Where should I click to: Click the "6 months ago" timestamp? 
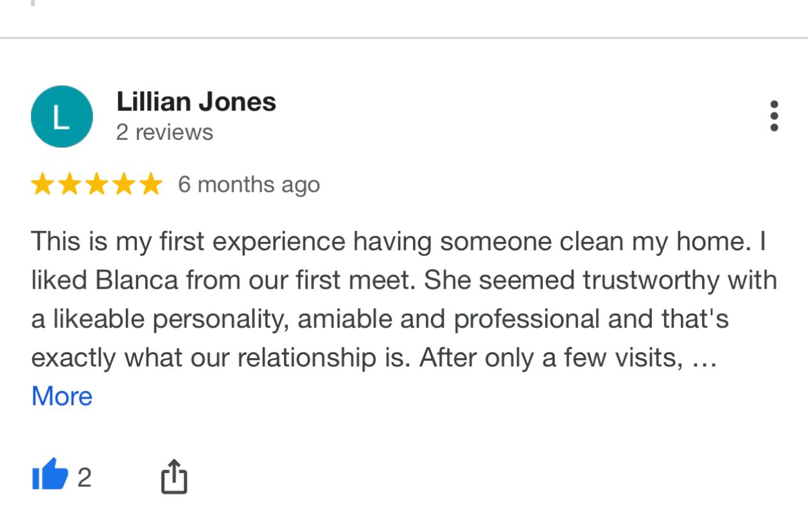pos(249,185)
